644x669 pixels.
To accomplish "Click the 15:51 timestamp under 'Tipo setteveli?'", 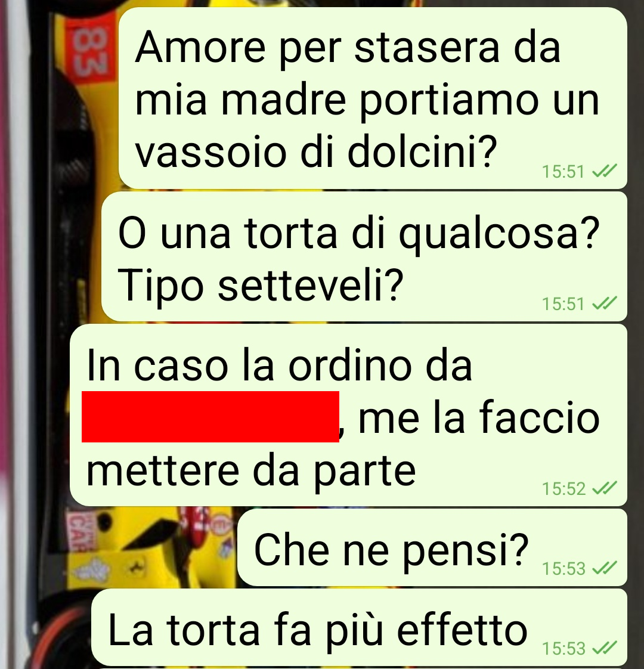I will coord(563,303).
